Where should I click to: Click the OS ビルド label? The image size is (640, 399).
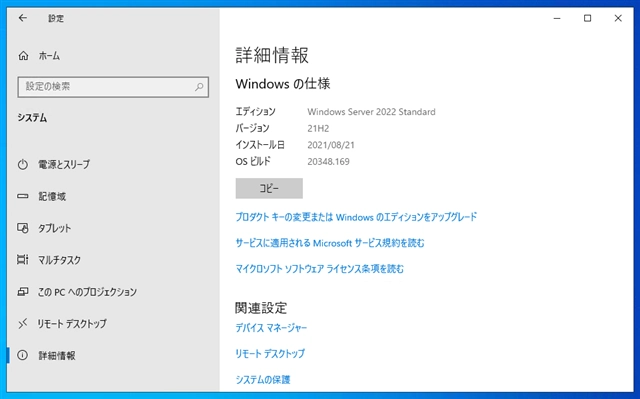tap(253, 162)
